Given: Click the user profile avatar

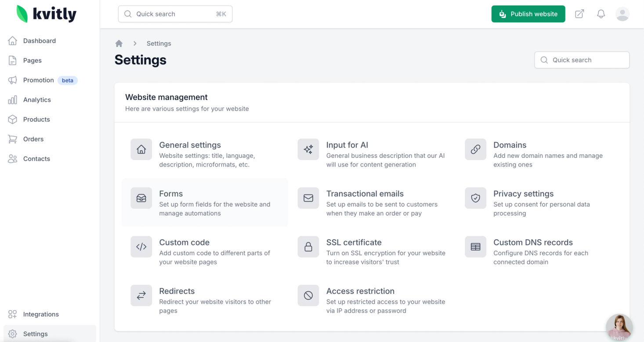Looking at the screenshot, I should point(622,14).
